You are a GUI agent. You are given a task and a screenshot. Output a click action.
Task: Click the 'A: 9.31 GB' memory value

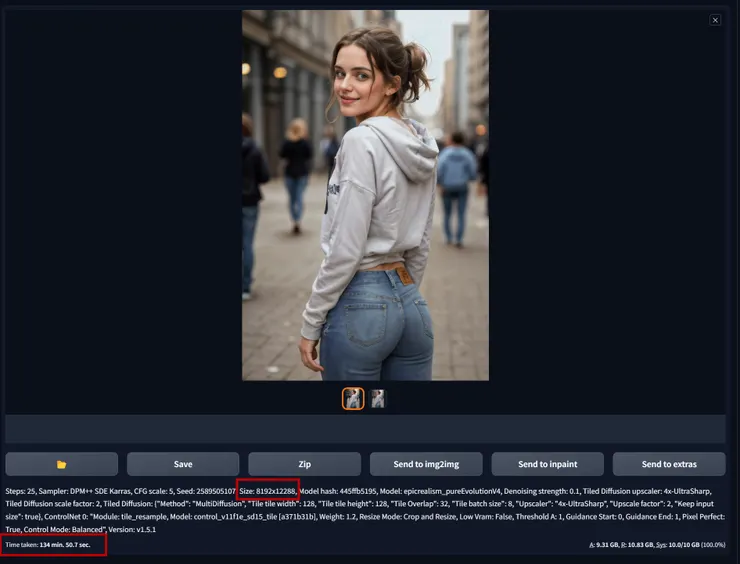point(604,545)
